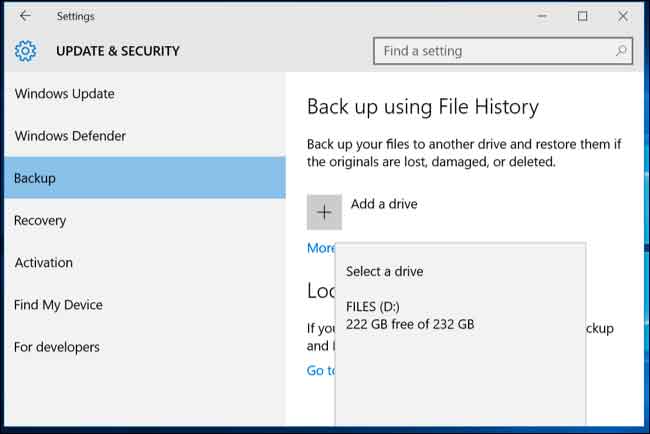The width and height of the screenshot is (650, 434).
Task: Open the Windows Update section
Action: click(x=145, y=94)
